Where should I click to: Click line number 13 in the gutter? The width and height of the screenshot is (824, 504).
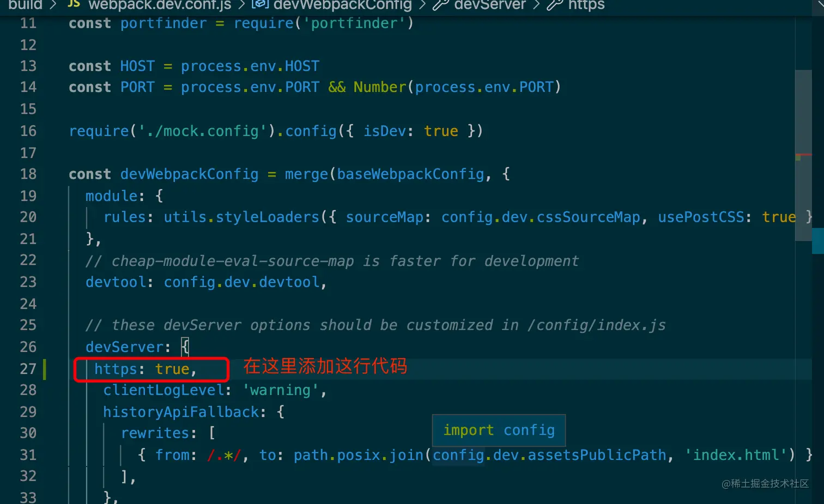(28, 66)
